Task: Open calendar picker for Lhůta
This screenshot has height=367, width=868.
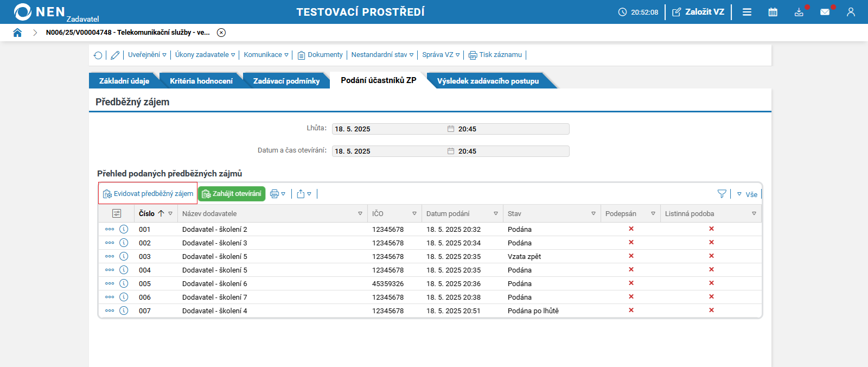Action: click(451, 129)
